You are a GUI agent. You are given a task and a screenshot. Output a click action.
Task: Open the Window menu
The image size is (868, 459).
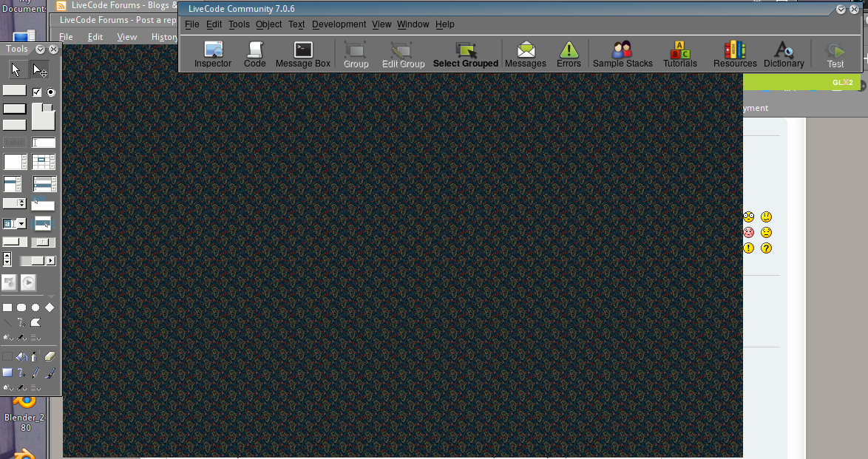(413, 24)
